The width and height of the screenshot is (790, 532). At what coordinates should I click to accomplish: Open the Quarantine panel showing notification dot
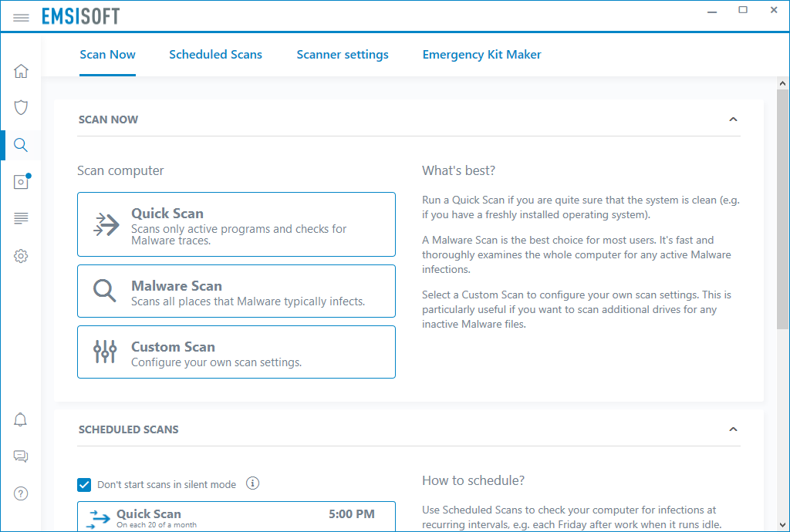pyautogui.click(x=21, y=182)
